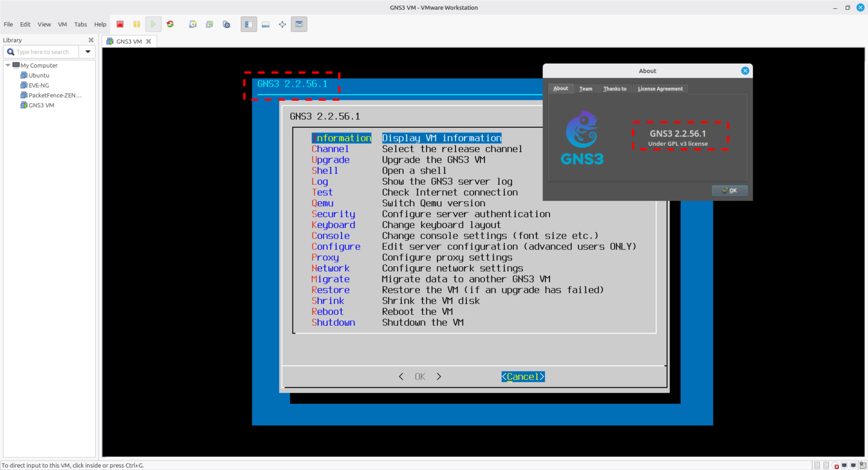Open the library search dropdown arrow
The height and width of the screenshot is (470, 868).
click(88, 52)
